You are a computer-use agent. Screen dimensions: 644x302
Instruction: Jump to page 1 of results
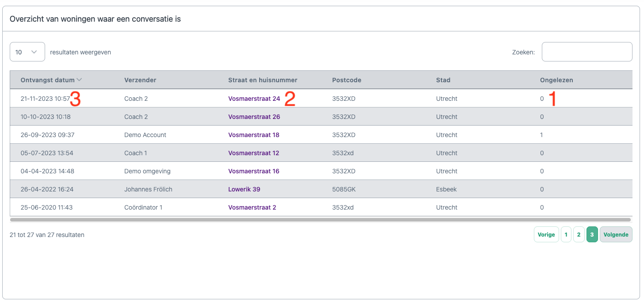coord(566,234)
